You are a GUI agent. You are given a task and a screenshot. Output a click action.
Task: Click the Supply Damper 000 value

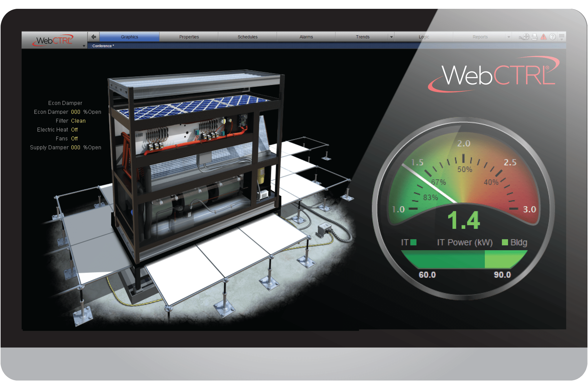(x=76, y=147)
